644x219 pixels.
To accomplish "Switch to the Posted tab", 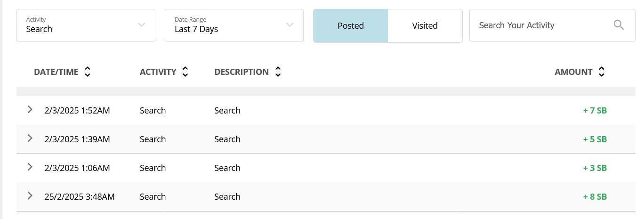I will (x=351, y=25).
